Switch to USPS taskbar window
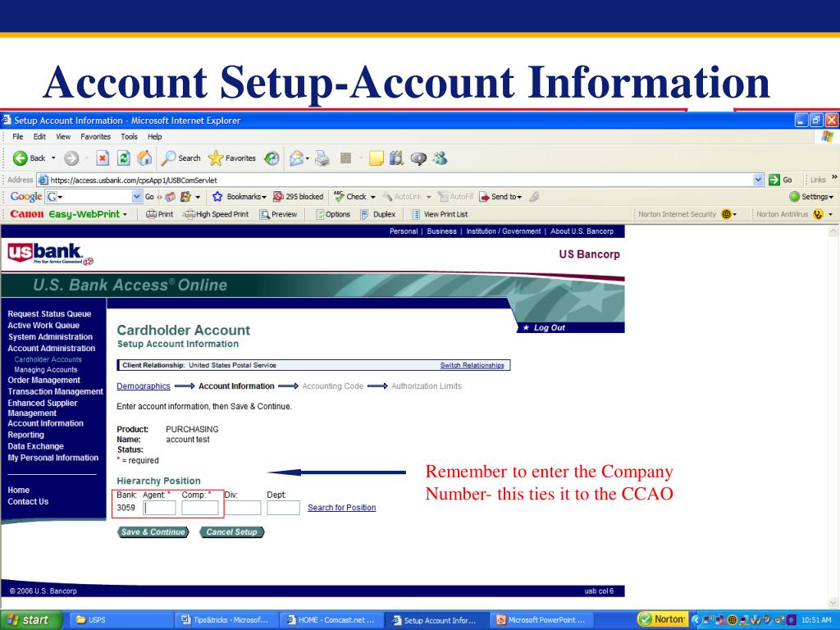The height and width of the screenshot is (630, 840). (120, 620)
